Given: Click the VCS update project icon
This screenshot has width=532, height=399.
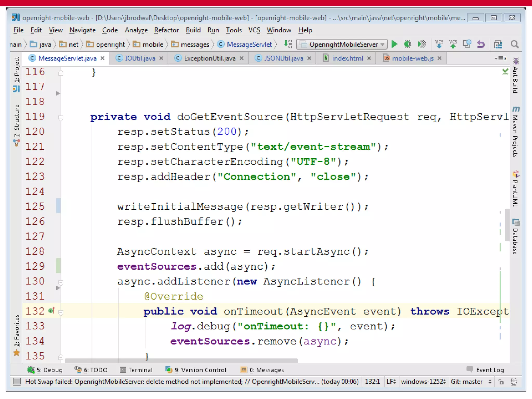Looking at the screenshot, I should 439,44.
